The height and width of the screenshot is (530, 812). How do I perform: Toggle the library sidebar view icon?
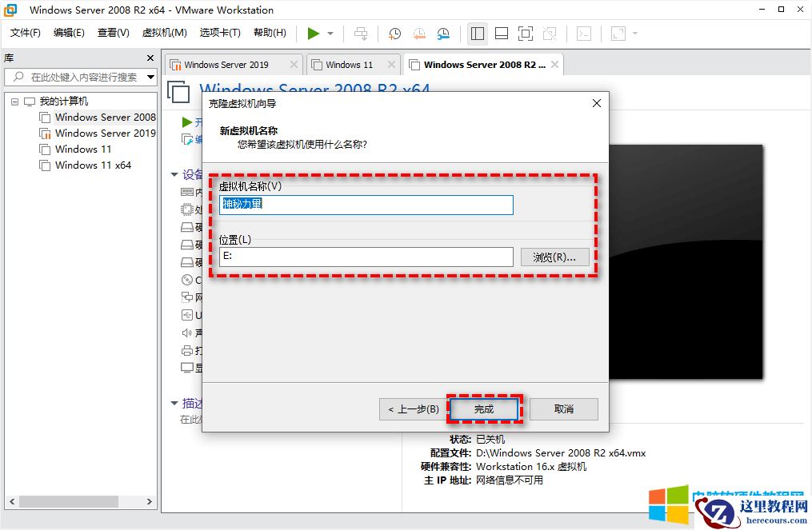click(478, 34)
